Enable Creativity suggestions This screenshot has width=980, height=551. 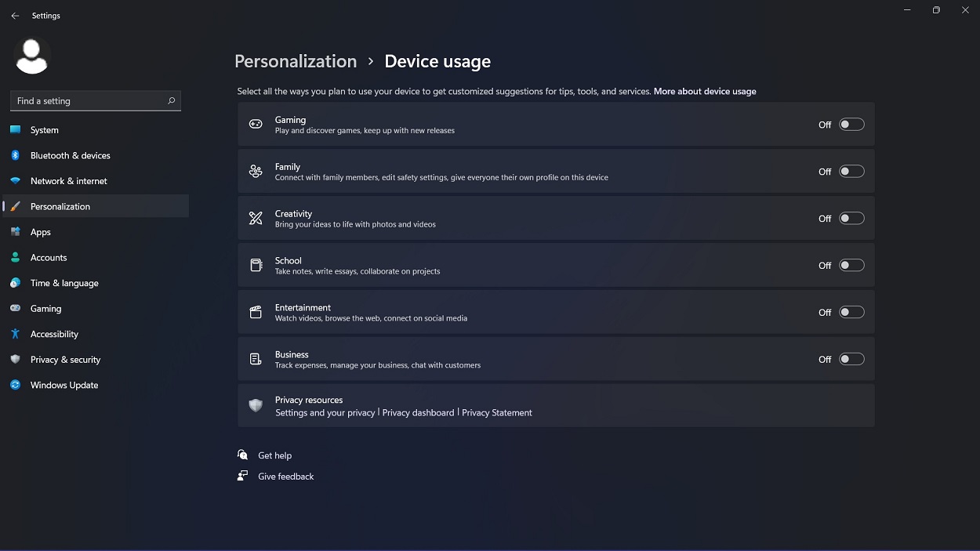852,218
